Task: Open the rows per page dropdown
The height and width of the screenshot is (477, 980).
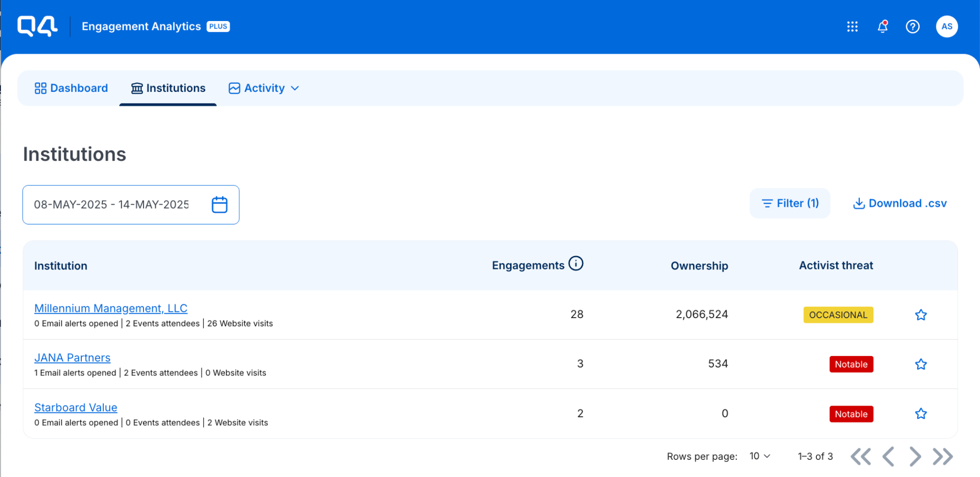Action: (x=759, y=456)
